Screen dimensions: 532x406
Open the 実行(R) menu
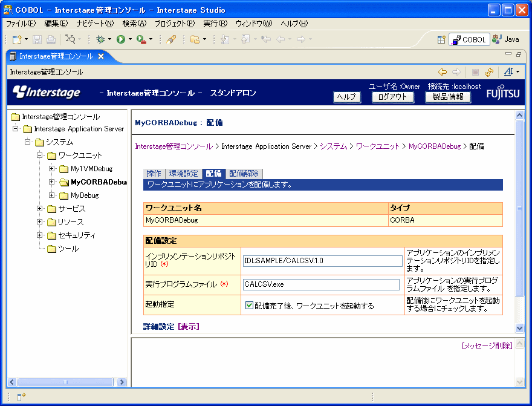(215, 24)
